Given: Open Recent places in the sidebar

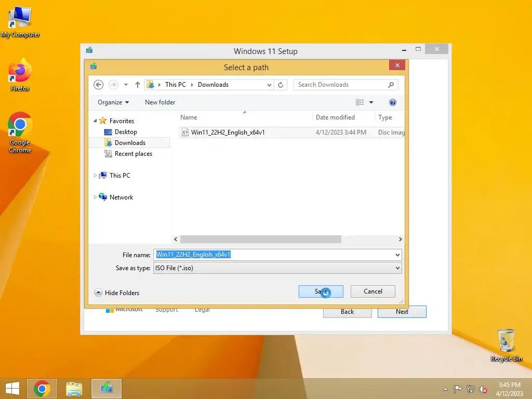Looking at the screenshot, I should [134, 154].
